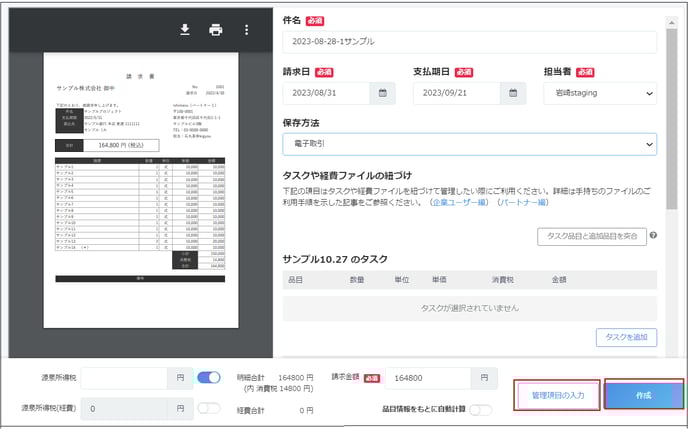Click the form's vertical scrollbar
Viewport: 688px width, 429px height.
[x=672, y=118]
